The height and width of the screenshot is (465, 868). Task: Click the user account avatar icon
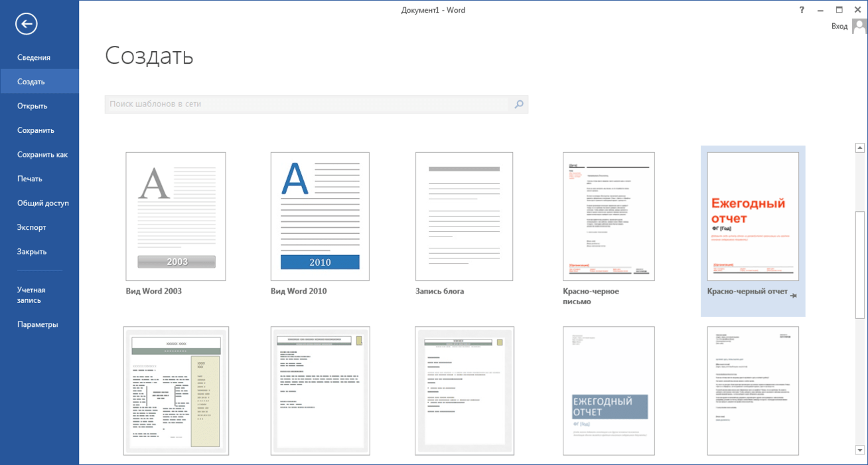pos(859,26)
